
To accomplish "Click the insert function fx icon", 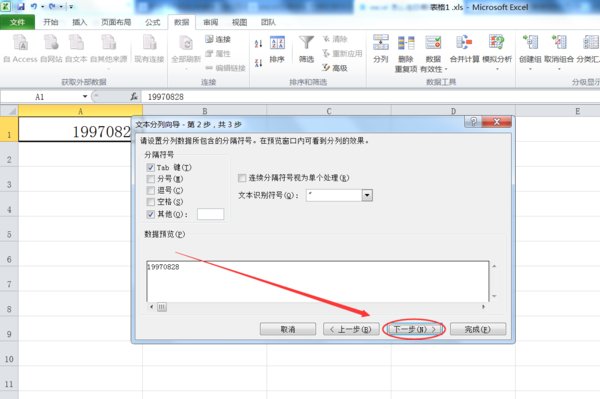I will click(x=134, y=97).
